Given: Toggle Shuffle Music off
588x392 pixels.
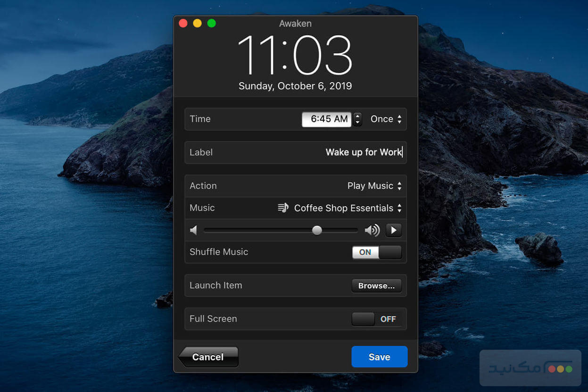Looking at the screenshot, I should [376, 252].
